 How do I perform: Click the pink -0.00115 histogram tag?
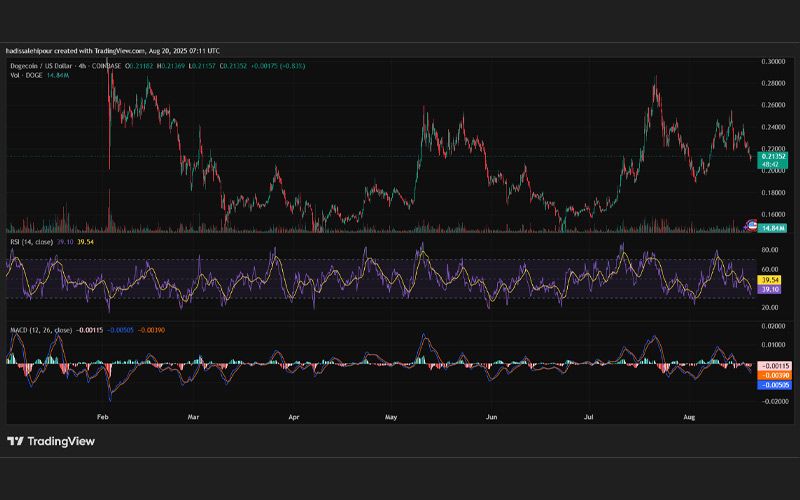(x=774, y=366)
